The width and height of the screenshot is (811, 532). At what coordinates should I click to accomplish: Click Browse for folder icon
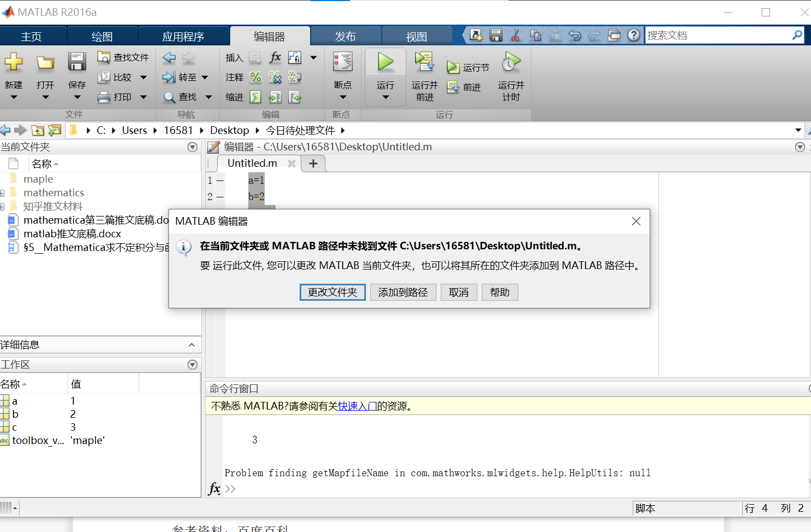[54, 130]
